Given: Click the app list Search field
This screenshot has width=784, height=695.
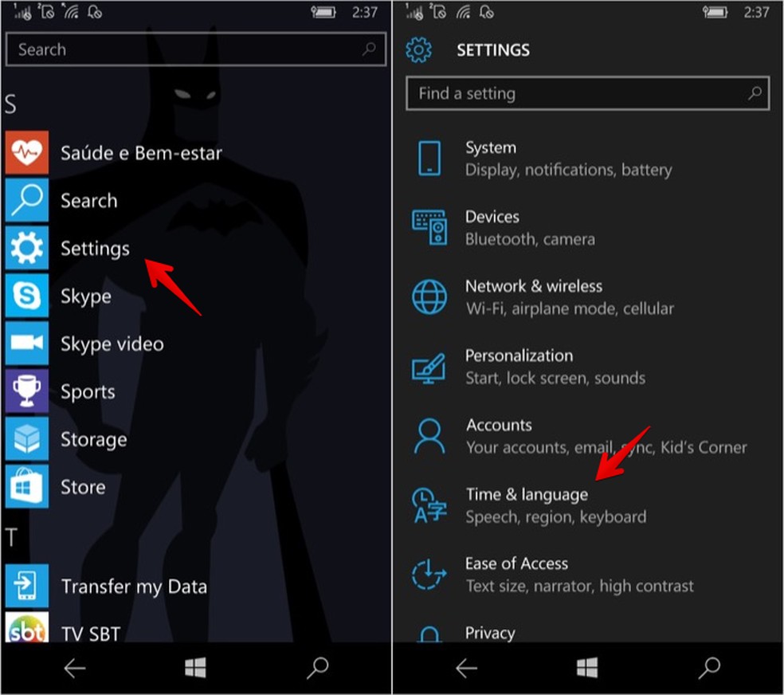Looking at the screenshot, I should (x=195, y=49).
